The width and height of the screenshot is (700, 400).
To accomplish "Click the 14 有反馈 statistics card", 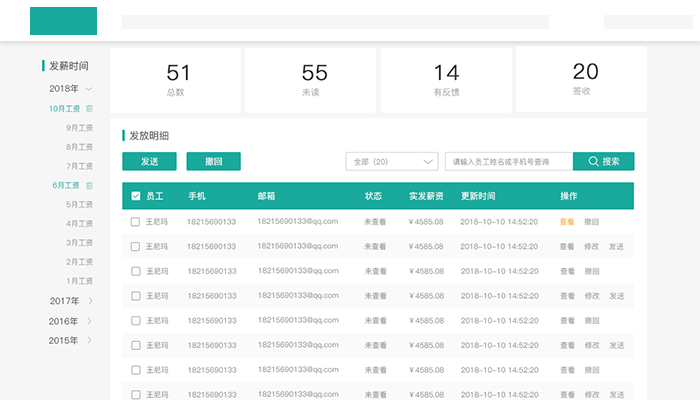I will [446, 80].
